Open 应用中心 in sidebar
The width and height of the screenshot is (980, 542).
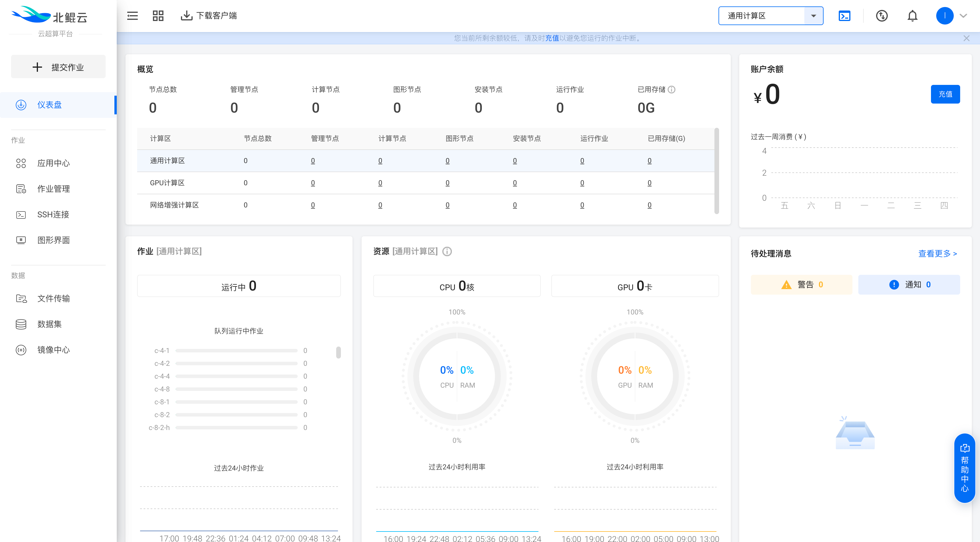tap(58, 163)
